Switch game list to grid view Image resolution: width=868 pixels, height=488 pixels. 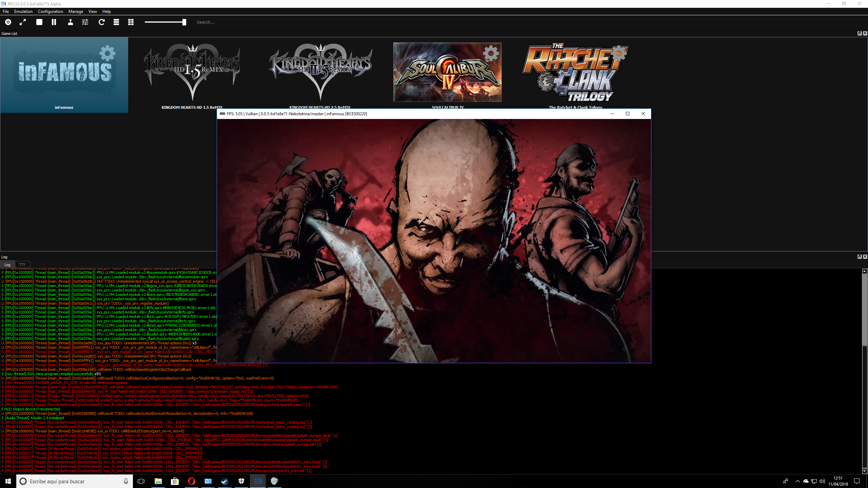[x=131, y=22]
